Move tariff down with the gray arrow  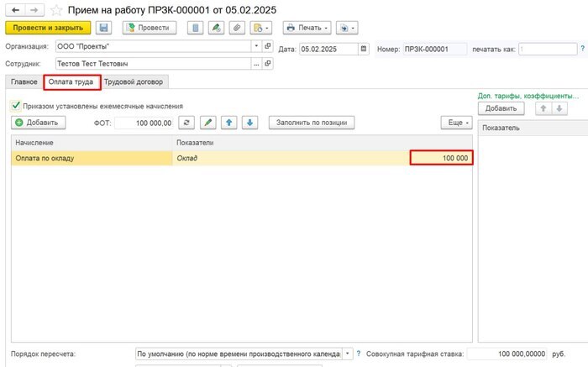coord(559,108)
